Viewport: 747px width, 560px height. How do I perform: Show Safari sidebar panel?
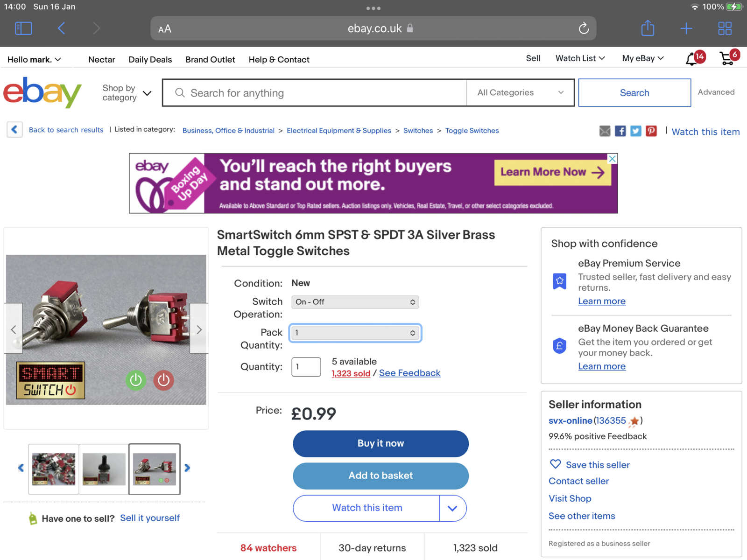[23, 28]
